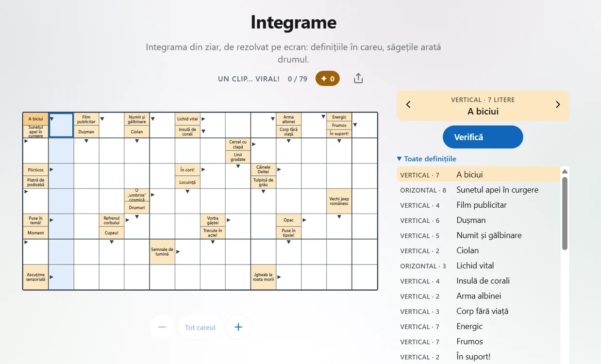Viewport: 601px width, 364px height.
Task: Click the hints star counter badge
Action: (x=328, y=79)
